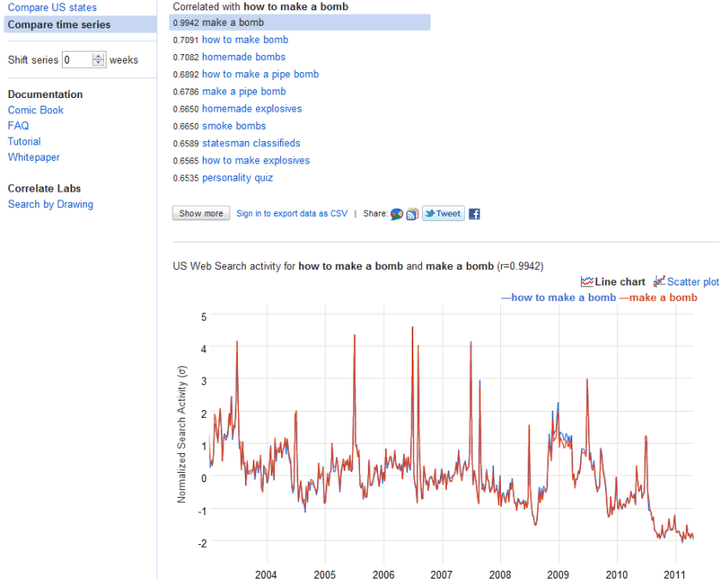Open Search by Drawing in Correlate Labs
721x588 pixels.
(x=50, y=205)
